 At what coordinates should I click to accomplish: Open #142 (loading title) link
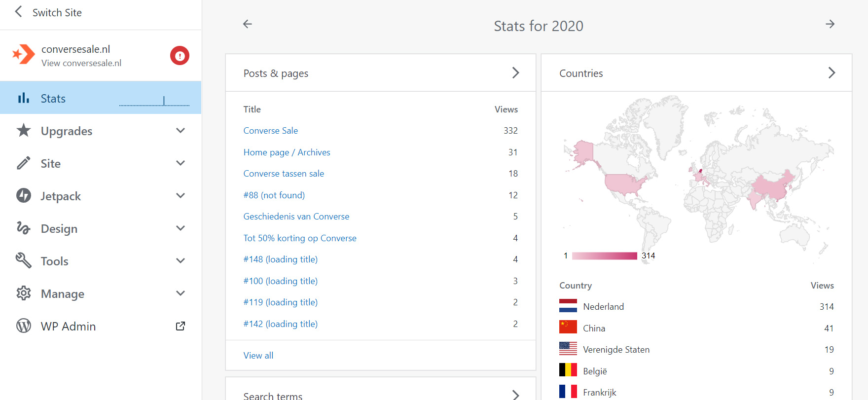point(281,324)
